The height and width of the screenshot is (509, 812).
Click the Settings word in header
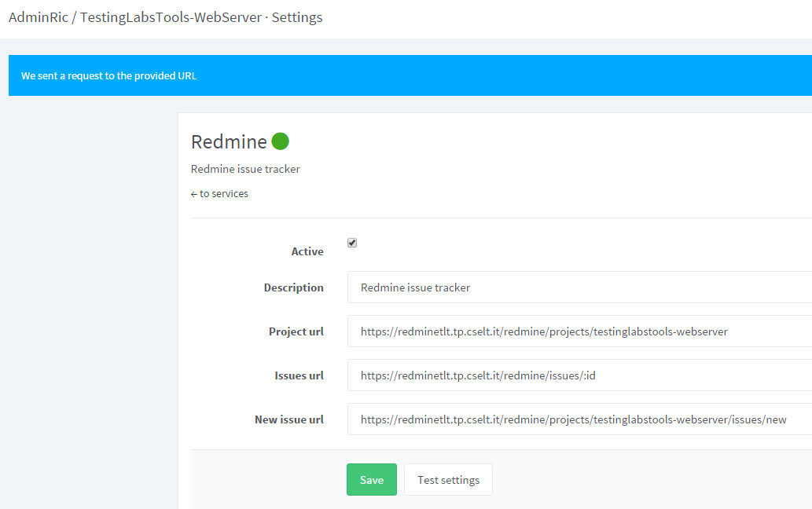[296, 17]
